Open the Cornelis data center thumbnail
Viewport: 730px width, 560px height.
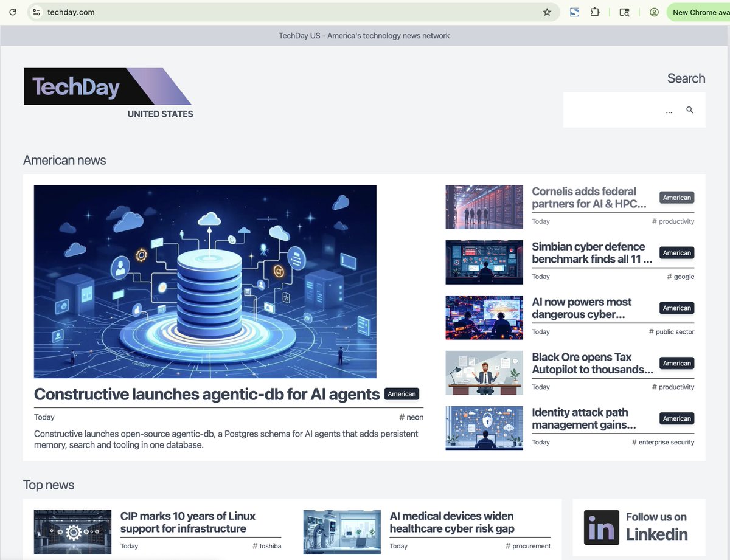coord(484,207)
